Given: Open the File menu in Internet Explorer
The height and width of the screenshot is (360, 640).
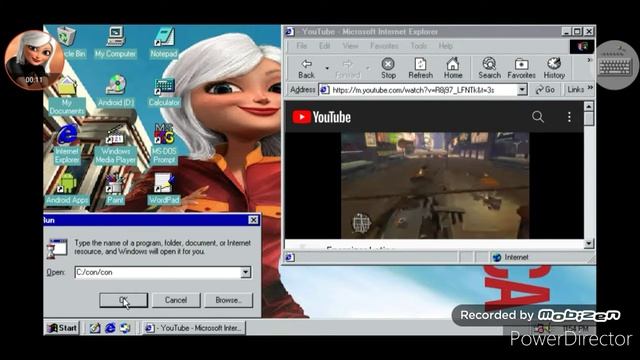Looking at the screenshot, I should (x=302, y=46).
